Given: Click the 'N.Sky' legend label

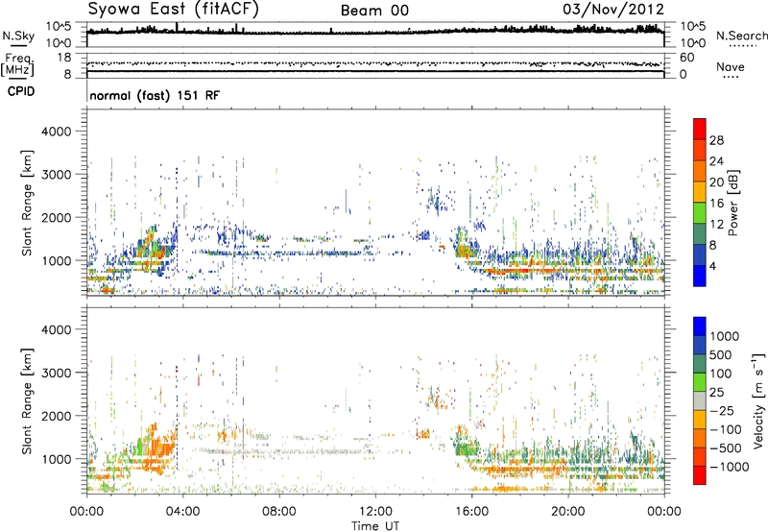Looking at the screenshot, I should (x=18, y=36).
